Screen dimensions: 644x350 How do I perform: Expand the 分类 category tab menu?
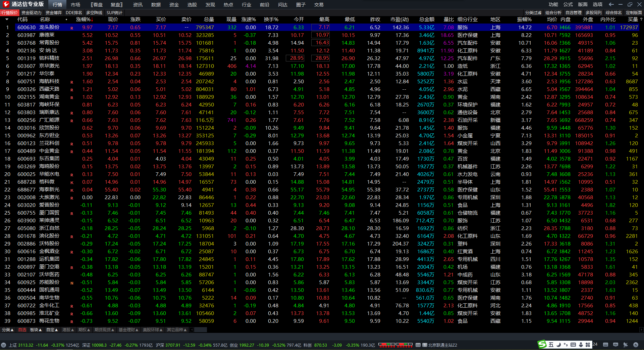[8, 330]
